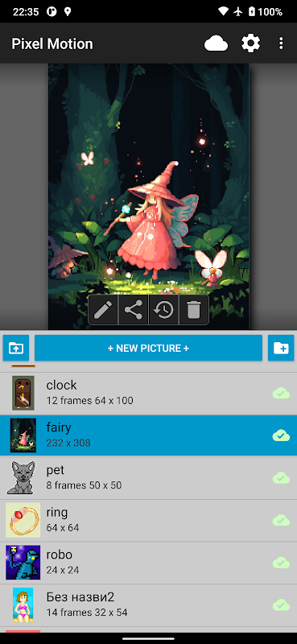Open the picture named clock
The height and width of the screenshot is (644, 297).
click(148, 394)
